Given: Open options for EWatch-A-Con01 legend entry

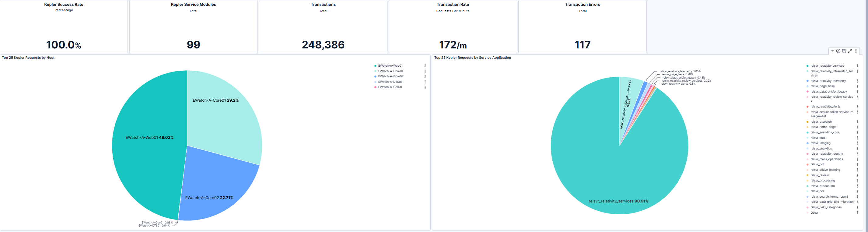Looking at the screenshot, I should (x=425, y=87).
